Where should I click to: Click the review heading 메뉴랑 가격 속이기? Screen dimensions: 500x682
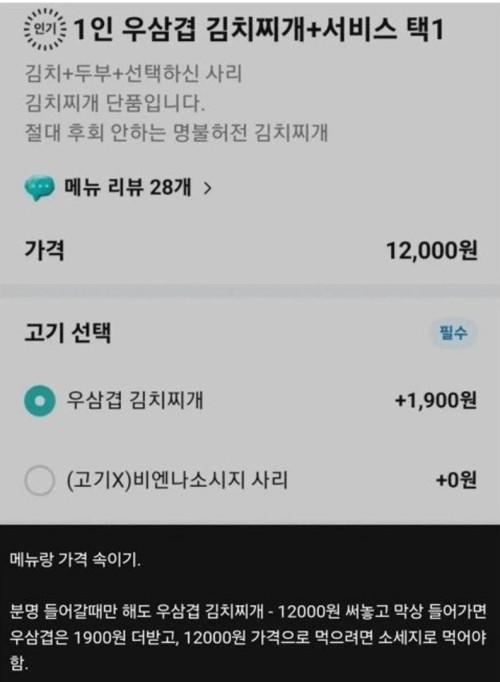[x=75, y=560]
